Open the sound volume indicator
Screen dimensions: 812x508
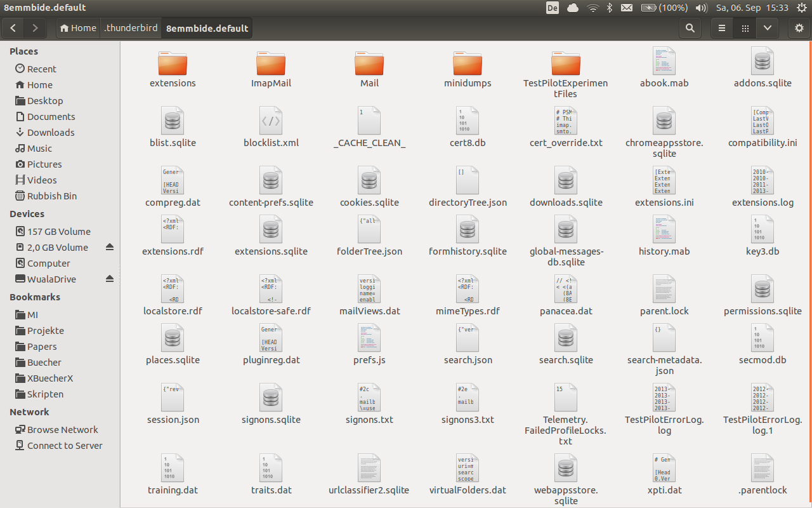(701, 8)
